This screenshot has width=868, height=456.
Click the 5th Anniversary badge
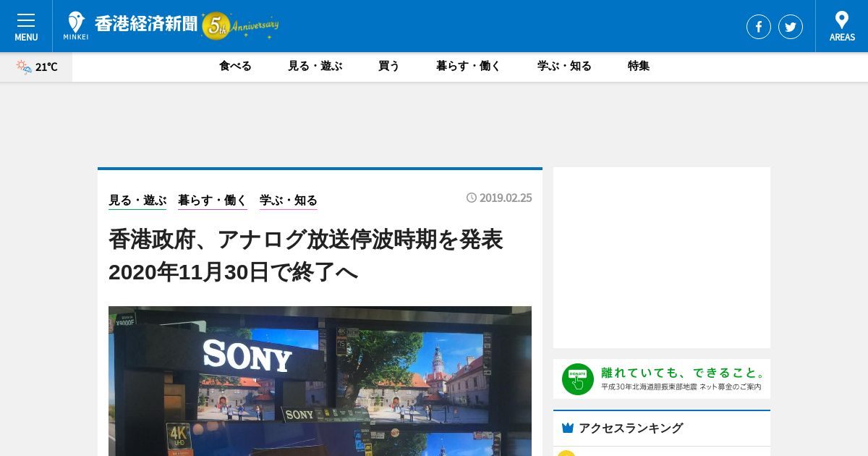point(240,26)
